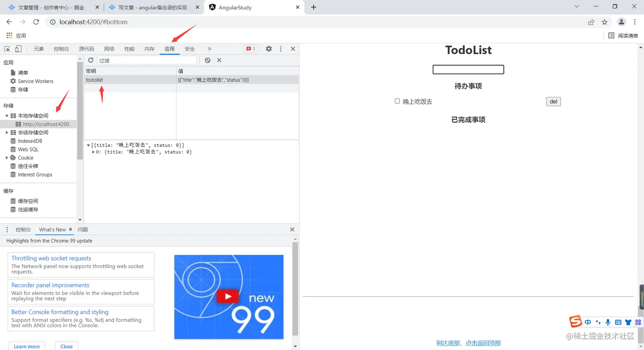
Task: Click the 过滤 filter input
Action: (x=147, y=61)
